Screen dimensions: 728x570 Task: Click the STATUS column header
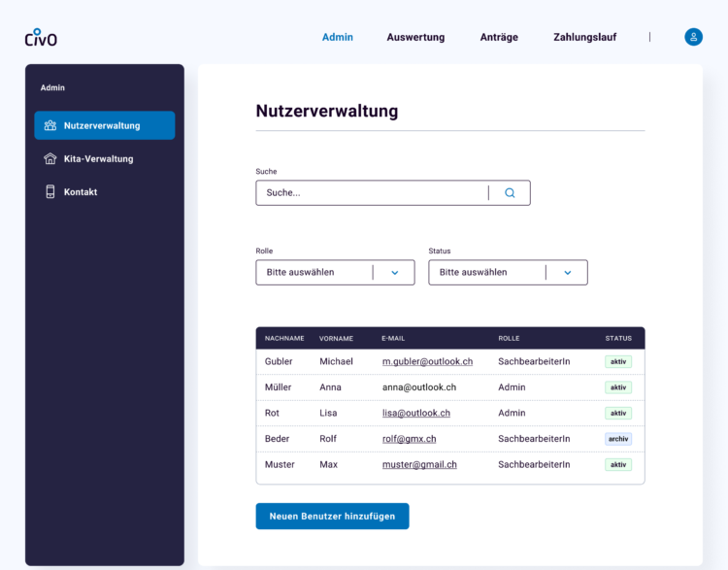618,338
